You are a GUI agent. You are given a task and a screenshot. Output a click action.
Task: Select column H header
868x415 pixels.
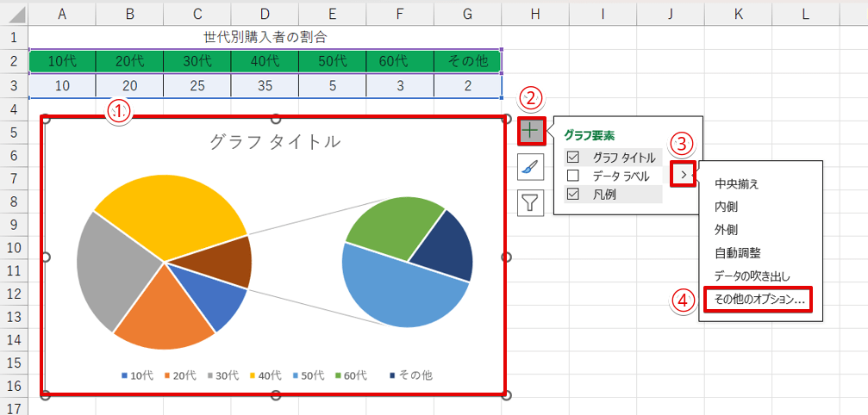tap(534, 14)
